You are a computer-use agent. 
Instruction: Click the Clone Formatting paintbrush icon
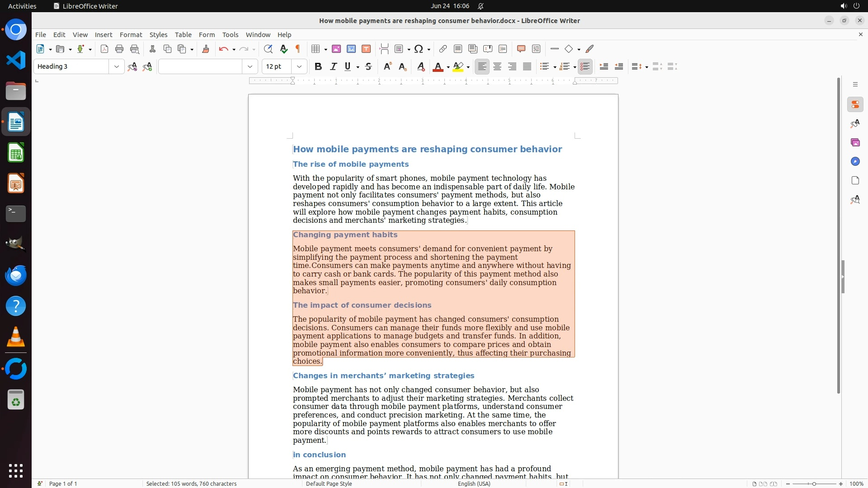(x=206, y=49)
